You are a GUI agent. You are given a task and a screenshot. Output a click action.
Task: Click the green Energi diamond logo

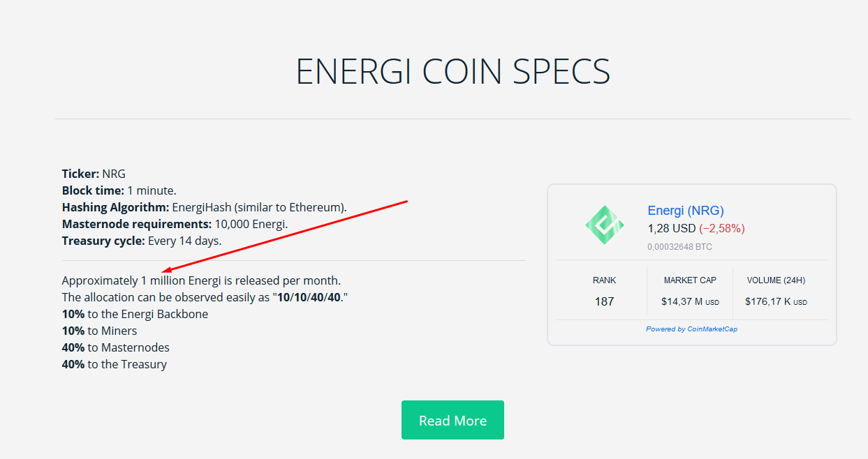(605, 225)
